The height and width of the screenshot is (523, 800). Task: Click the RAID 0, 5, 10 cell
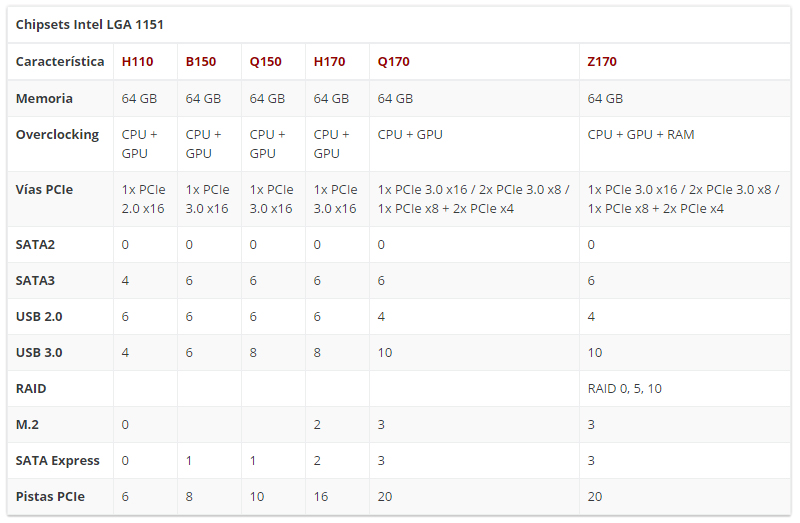tap(624, 389)
